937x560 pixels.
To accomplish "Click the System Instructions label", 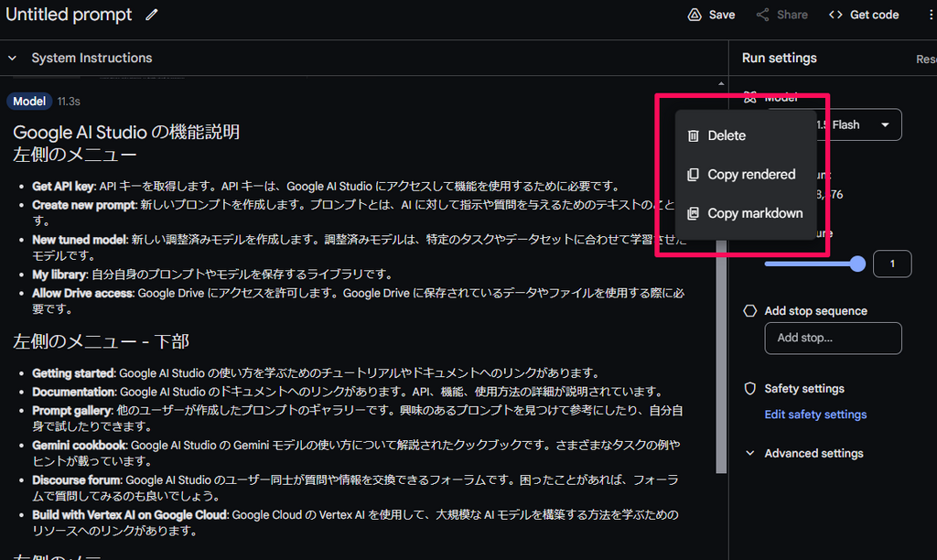I will click(92, 58).
